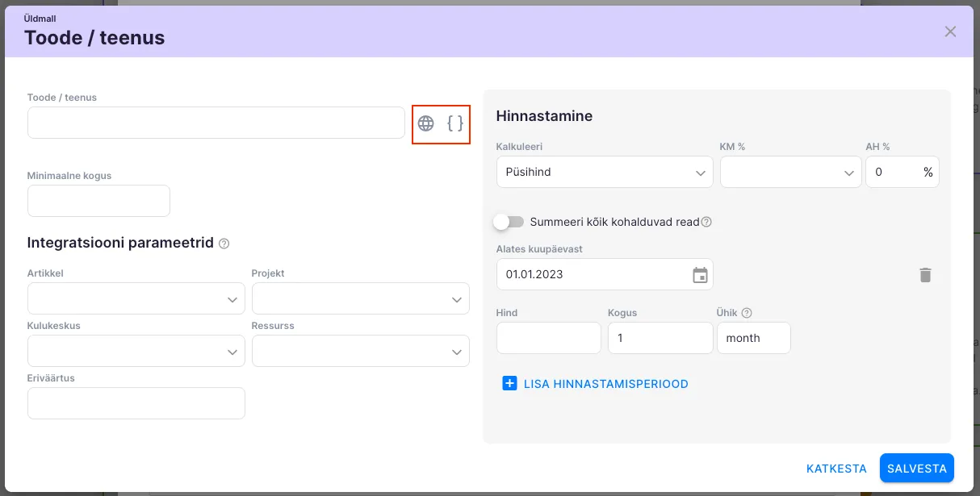Image resolution: width=980 pixels, height=496 pixels.
Task: Click the Toode / teenus name input field
Action: [x=216, y=123]
